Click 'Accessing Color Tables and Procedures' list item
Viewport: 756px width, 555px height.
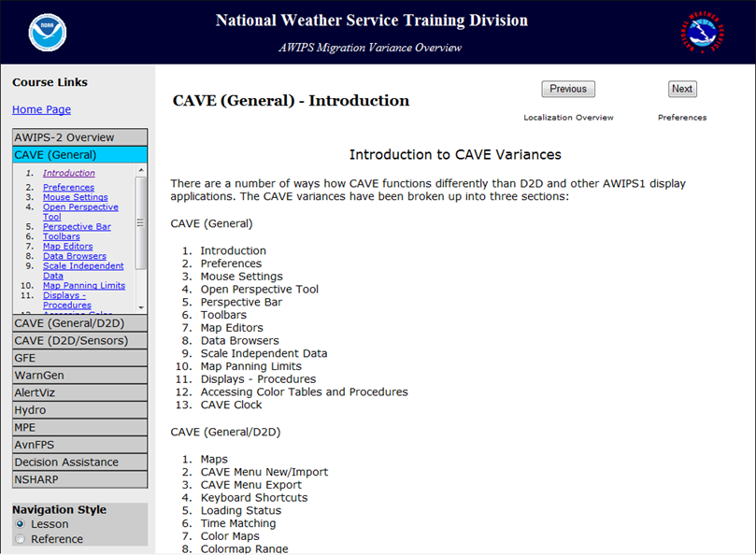click(x=305, y=392)
